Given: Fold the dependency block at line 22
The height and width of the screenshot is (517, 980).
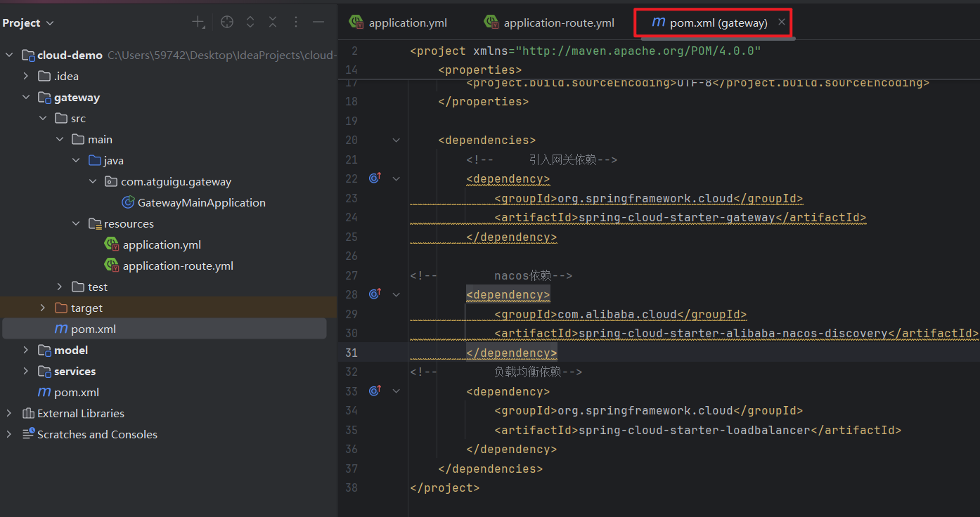Looking at the screenshot, I should (x=396, y=178).
